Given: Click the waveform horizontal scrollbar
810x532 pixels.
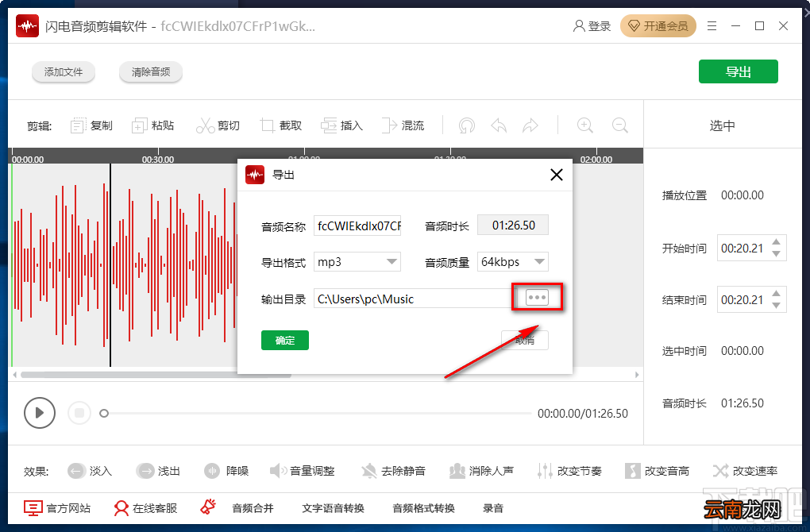Looking at the screenshot, I should click(x=156, y=375).
